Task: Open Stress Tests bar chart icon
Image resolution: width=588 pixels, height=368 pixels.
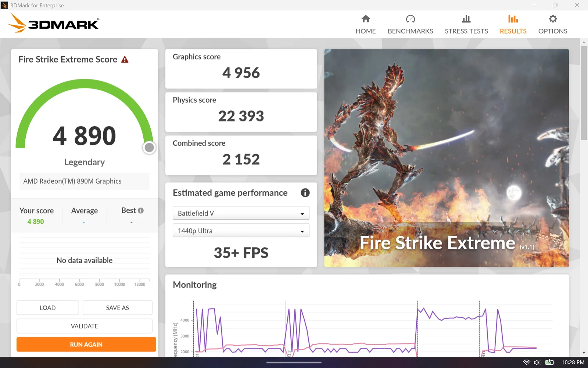Action: coord(466,19)
